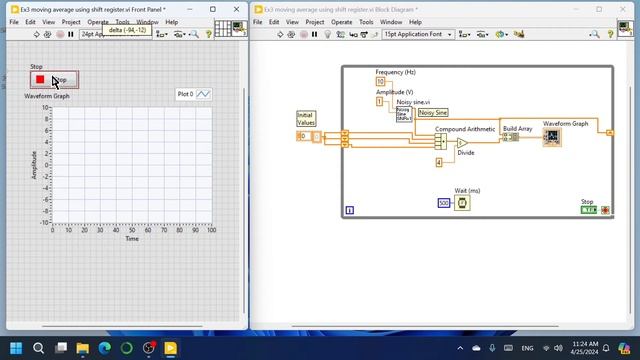Click Step Into button in Block Diagram
Screen dimensions: 640x360
coord(353,35)
